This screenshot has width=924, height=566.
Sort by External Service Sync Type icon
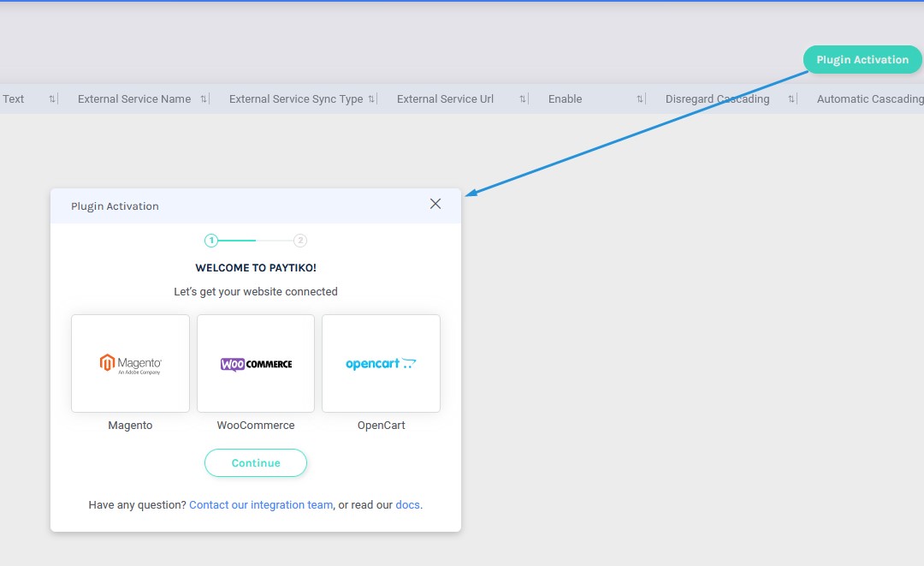point(371,99)
